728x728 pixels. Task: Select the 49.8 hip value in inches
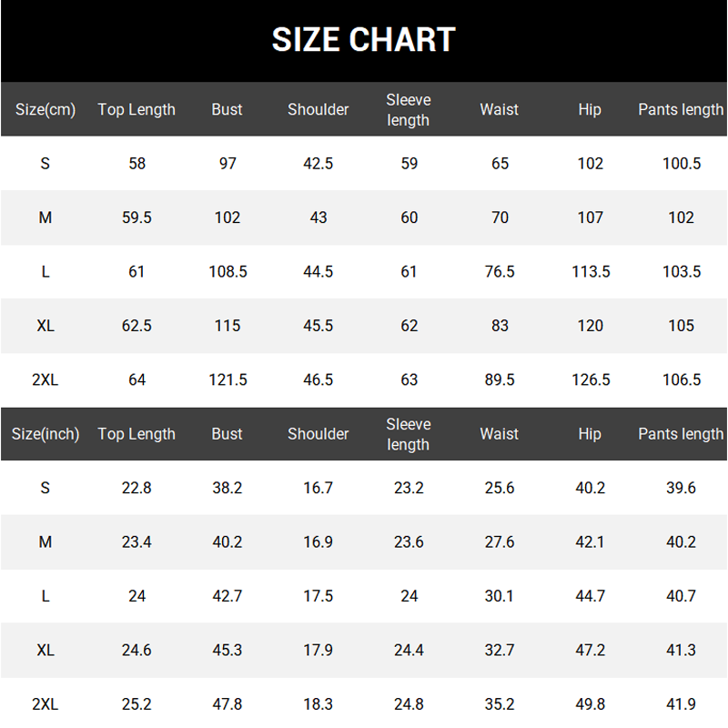[591, 704]
